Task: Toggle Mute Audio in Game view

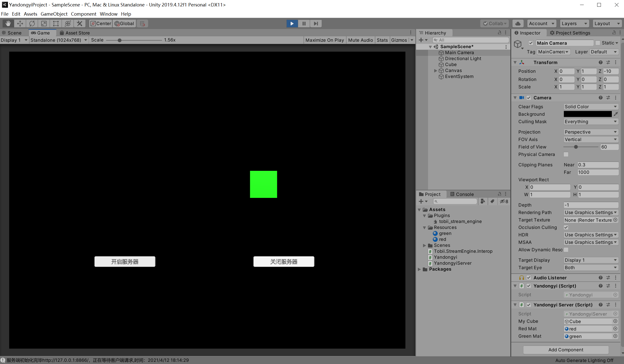Action: pyautogui.click(x=360, y=39)
